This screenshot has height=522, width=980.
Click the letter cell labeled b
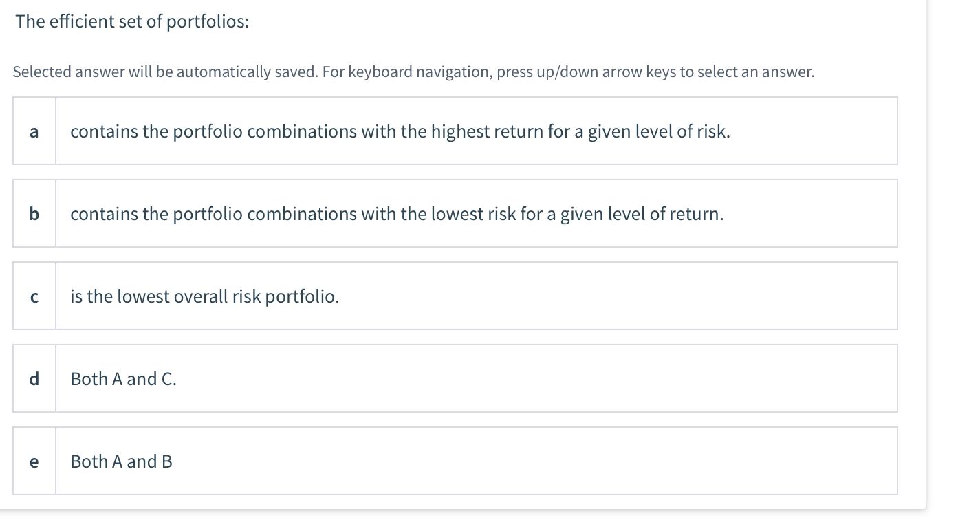34,213
